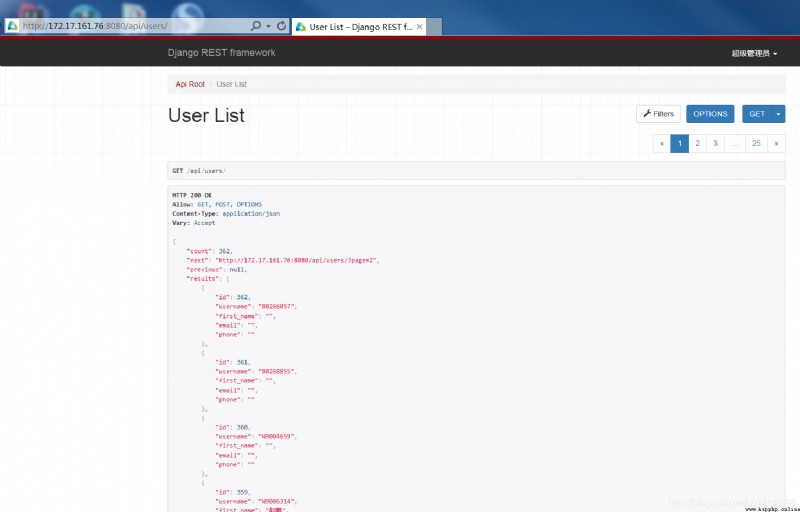Click the search magnifier icon in address bar

pos(256,25)
